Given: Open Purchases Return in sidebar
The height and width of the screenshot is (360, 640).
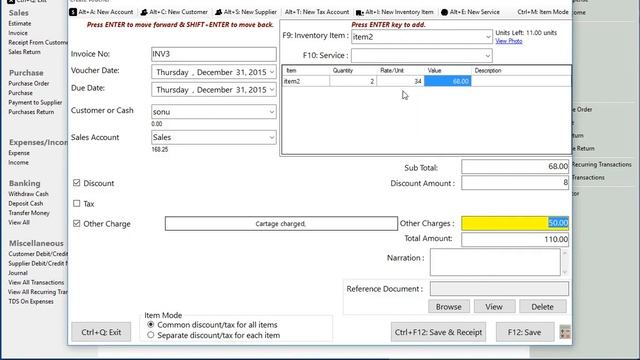Looking at the screenshot, I should point(31,112).
